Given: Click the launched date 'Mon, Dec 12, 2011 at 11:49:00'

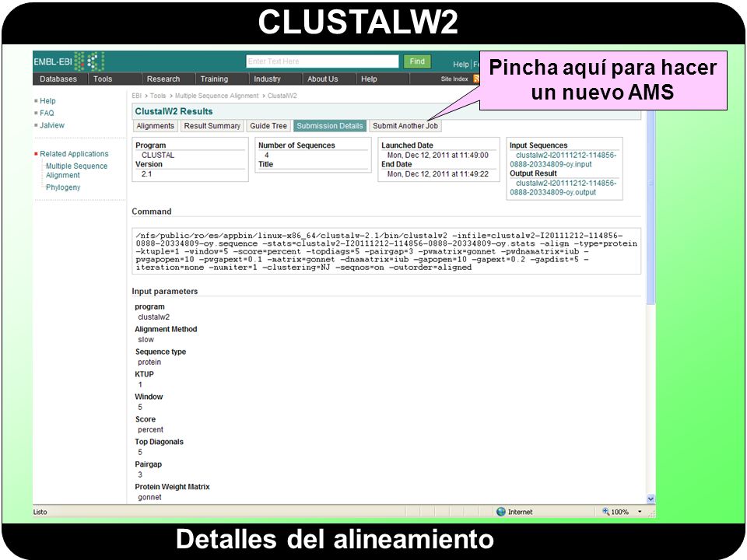Looking at the screenshot, I should [437, 156].
